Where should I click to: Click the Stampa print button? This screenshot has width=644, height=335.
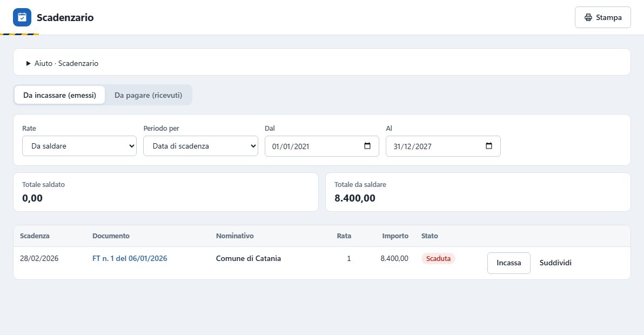click(x=602, y=17)
